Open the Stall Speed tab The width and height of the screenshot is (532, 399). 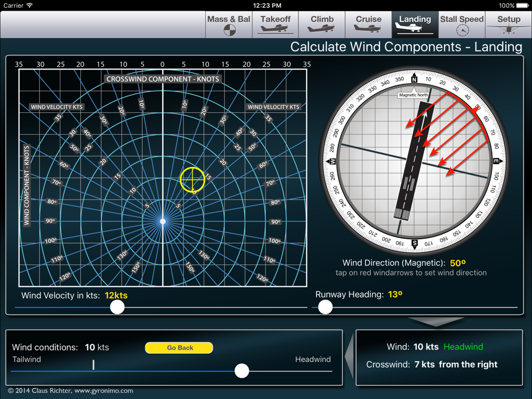[x=462, y=24]
